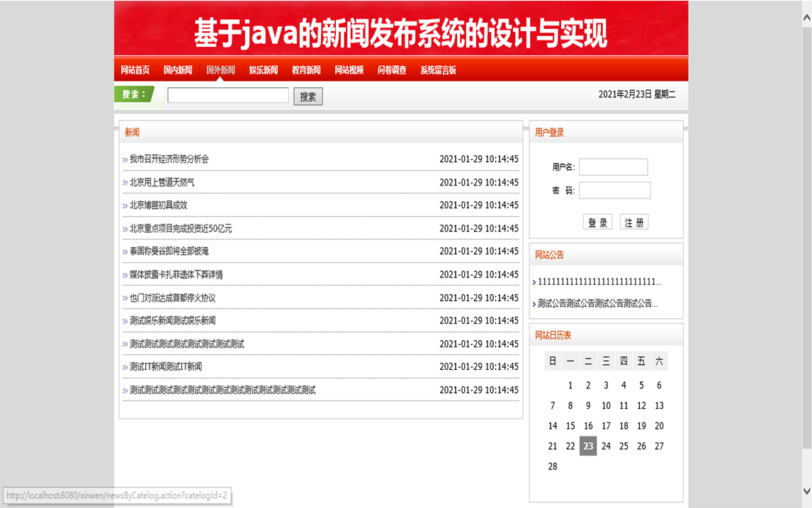Click the 用户登录 panel heading
Image resolution: width=812 pixels, height=508 pixels.
(549, 132)
